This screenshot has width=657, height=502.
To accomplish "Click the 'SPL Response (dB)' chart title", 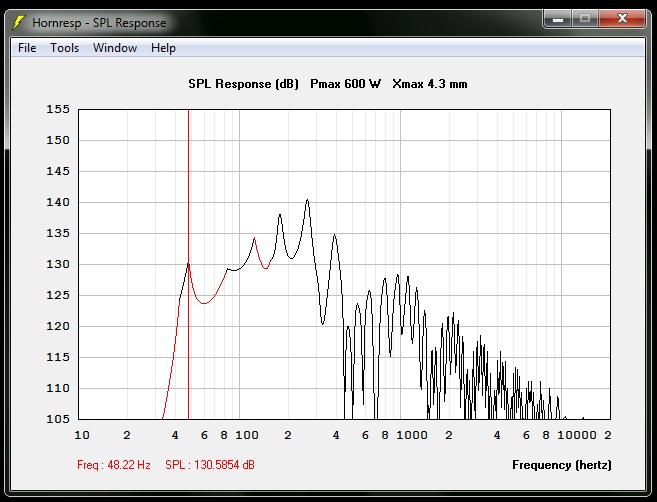I will [243, 84].
